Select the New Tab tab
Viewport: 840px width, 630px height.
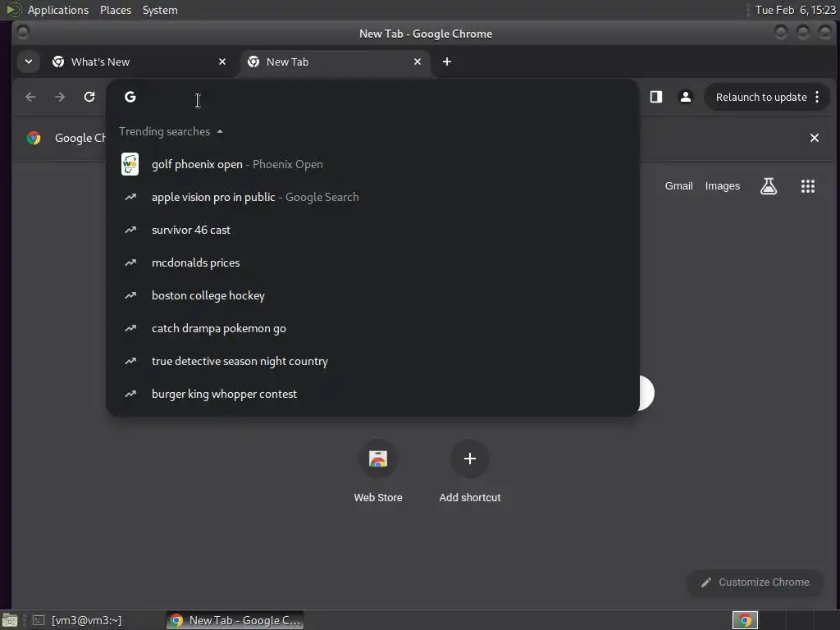pyautogui.click(x=335, y=62)
